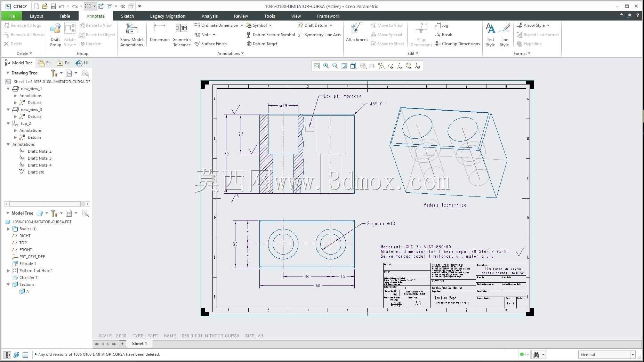This screenshot has height=362, width=644.
Task: Open the Arrow Style dropdown
Action: point(548,25)
